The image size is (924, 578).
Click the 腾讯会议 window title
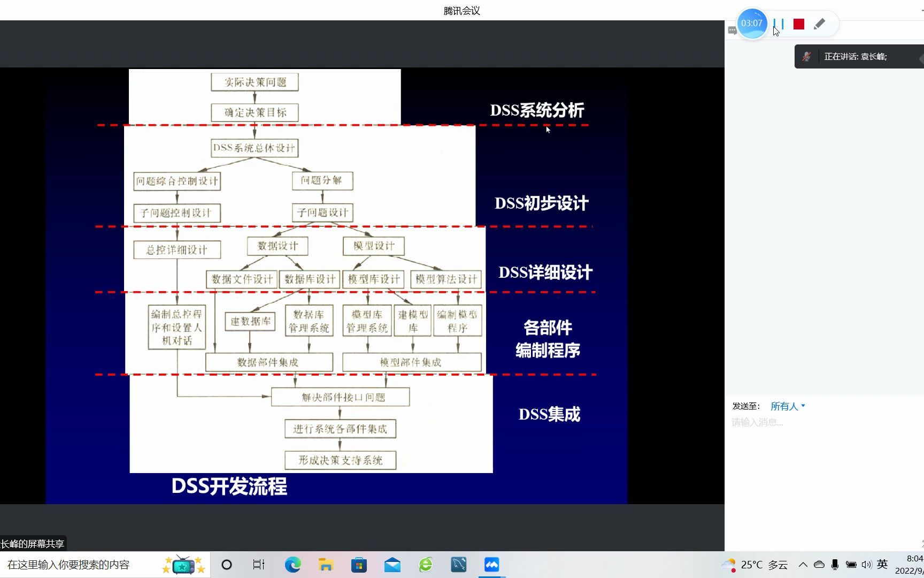point(462,11)
